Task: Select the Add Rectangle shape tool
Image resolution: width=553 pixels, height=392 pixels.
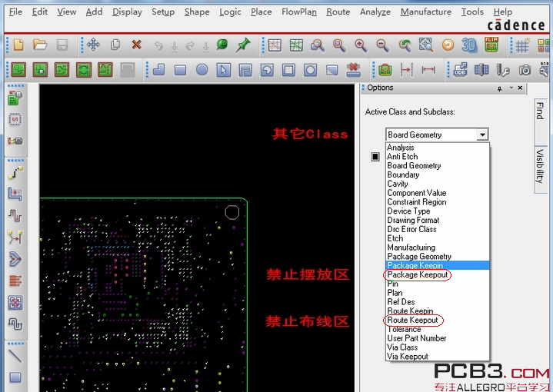Action: click(x=181, y=70)
